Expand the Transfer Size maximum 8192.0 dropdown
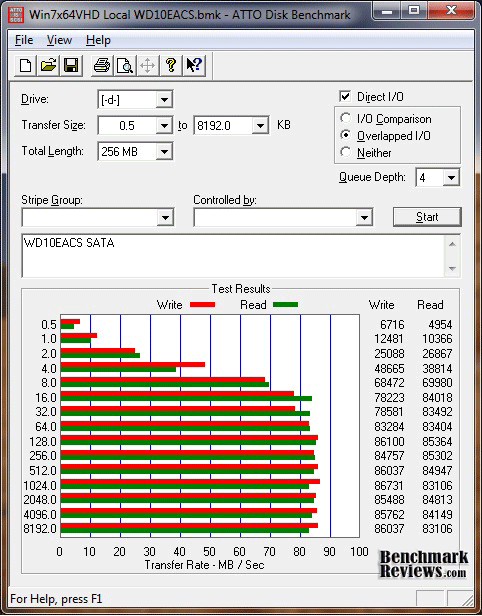Image resolution: width=482 pixels, height=616 pixels. pos(260,126)
